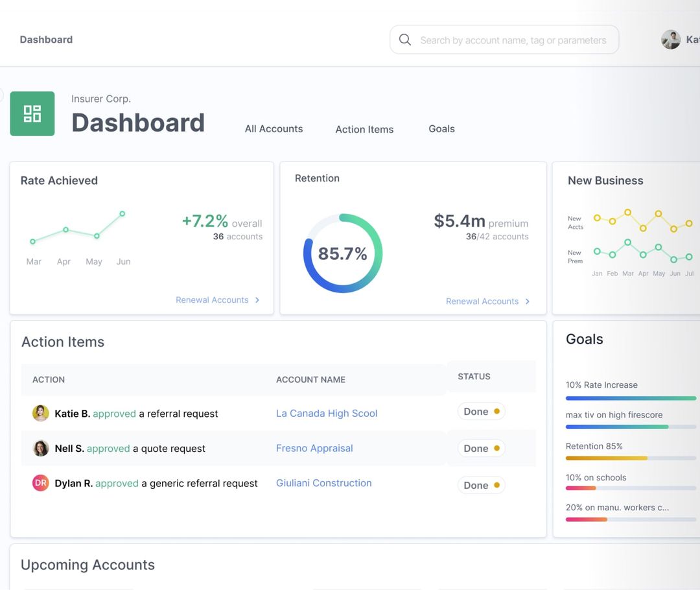Viewport: 700px width, 590px height.
Task: Click the chevron beside Retention Renewal Accounts
Action: pos(528,301)
